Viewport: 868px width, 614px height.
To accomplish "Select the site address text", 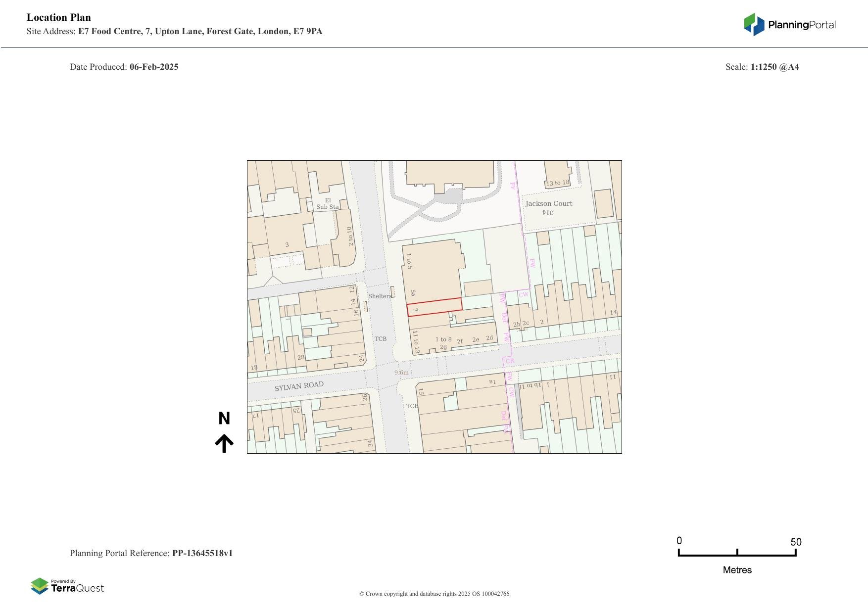I will pyautogui.click(x=200, y=32).
